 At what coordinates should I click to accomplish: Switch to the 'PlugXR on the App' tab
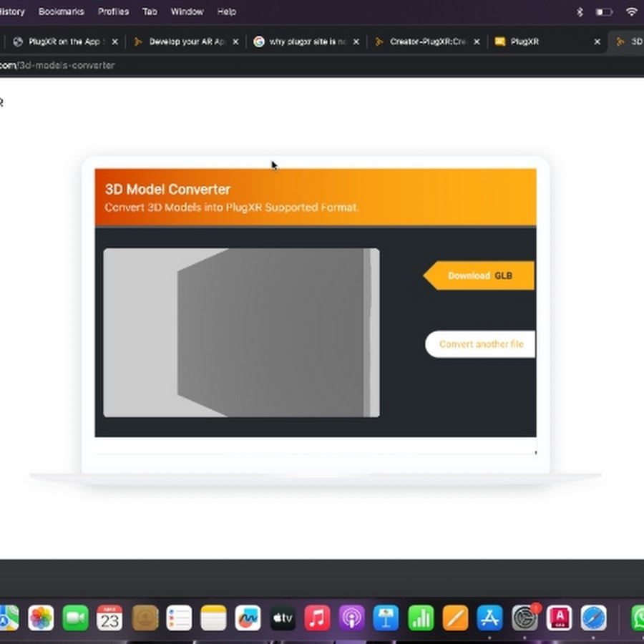click(x=64, y=42)
